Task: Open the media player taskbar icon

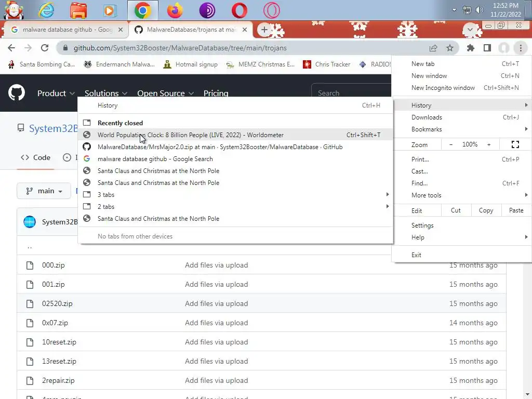Action: (x=110, y=10)
